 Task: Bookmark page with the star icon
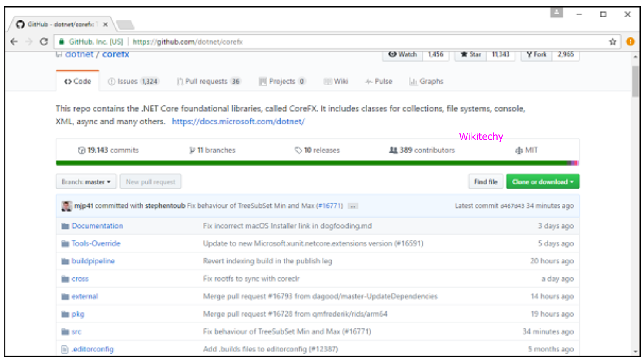pyautogui.click(x=612, y=42)
